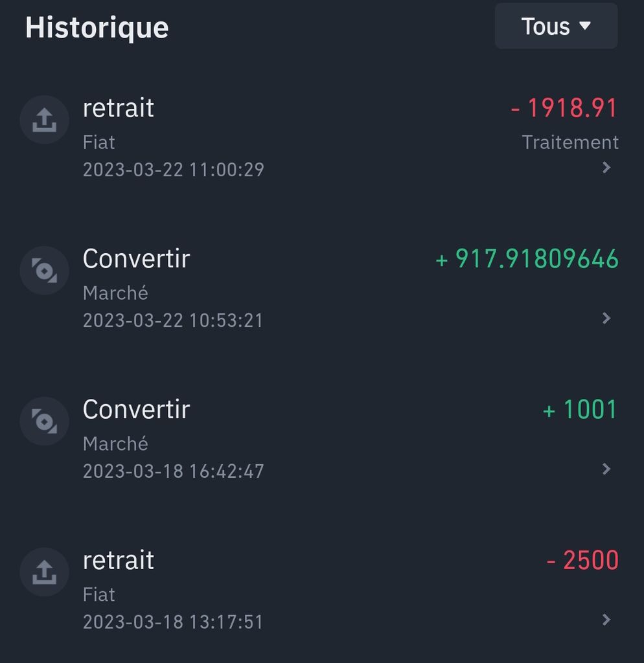Expand the 1001 Convertir details chevron
The height and width of the screenshot is (663, 644).
click(606, 469)
